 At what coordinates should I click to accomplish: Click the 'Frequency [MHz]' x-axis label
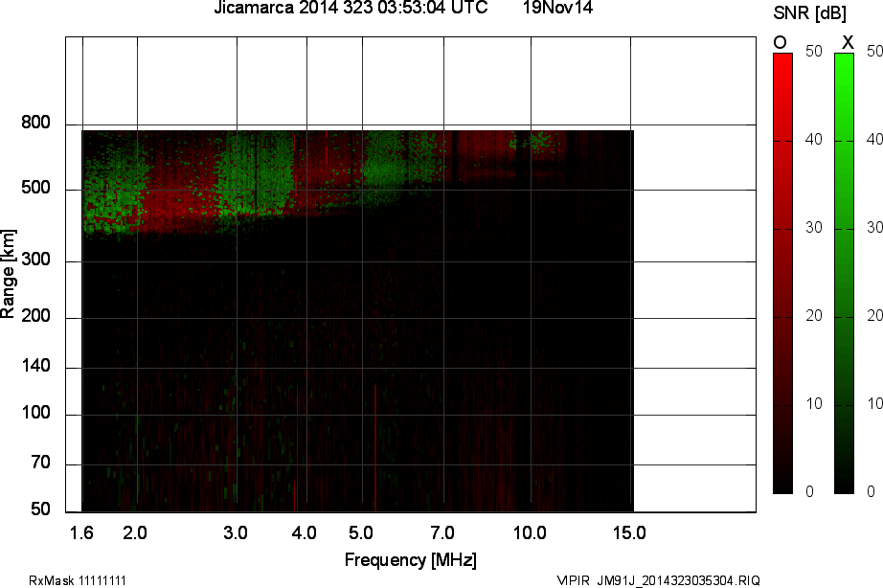(x=411, y=560)
